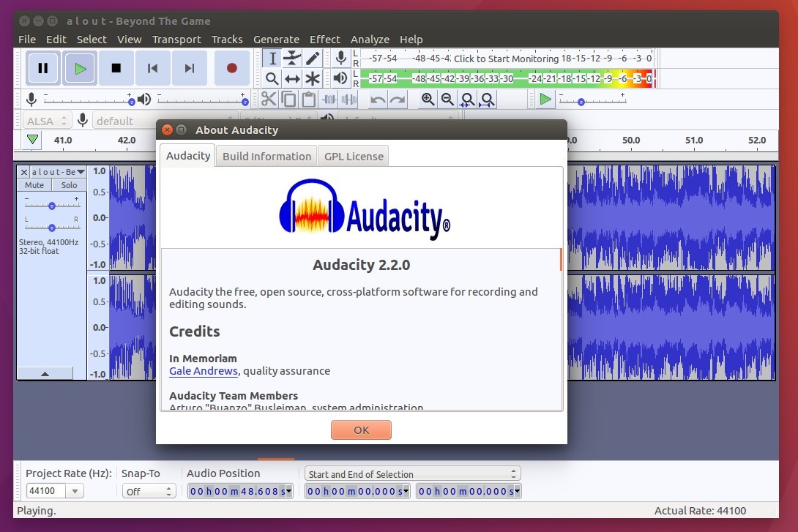Pause playback with the Pause button

(x=43, y=68)
